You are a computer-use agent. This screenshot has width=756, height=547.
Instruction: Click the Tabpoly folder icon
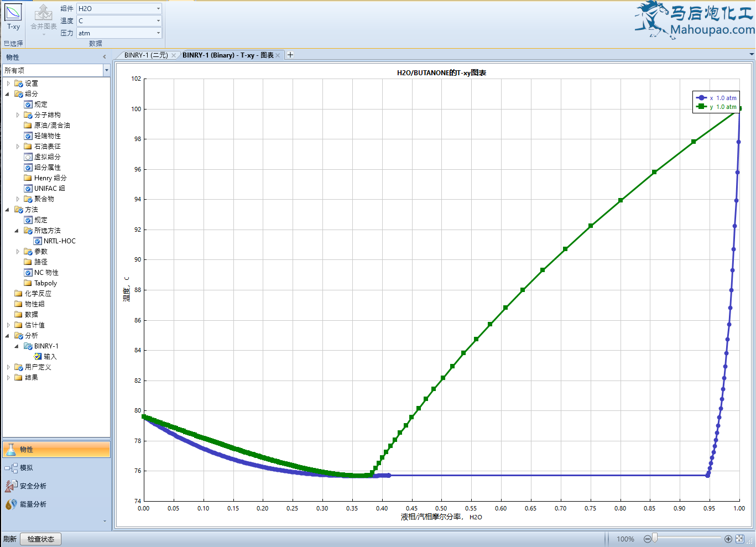(x=28, y=283)
